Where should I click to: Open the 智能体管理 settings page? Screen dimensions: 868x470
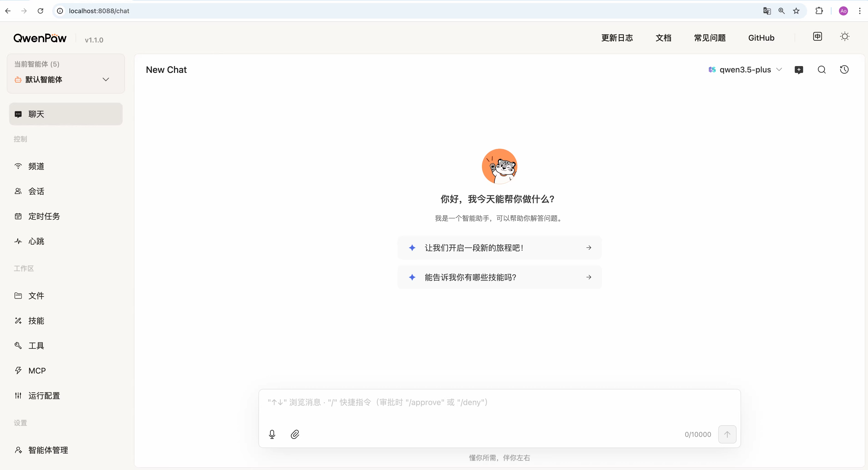click(x=48, y=450)
